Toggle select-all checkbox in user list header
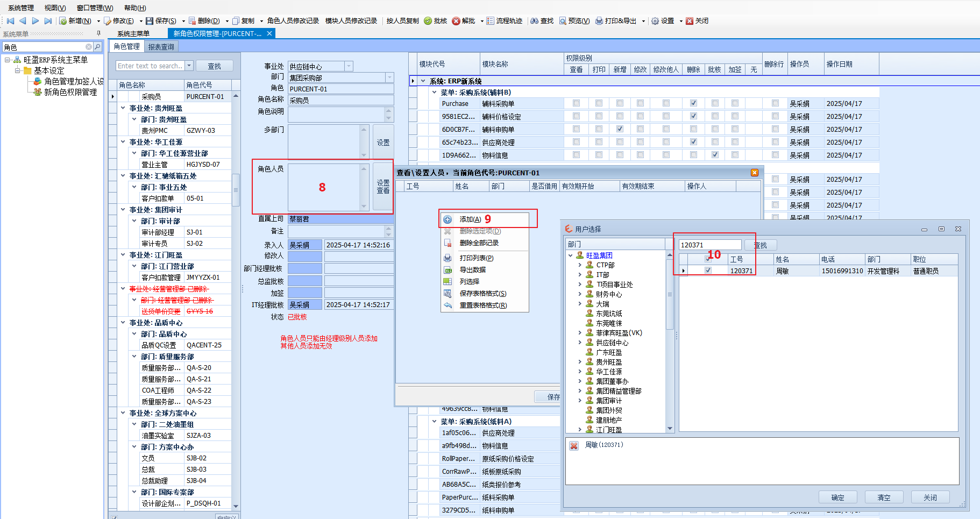 (x=708, y=259)
